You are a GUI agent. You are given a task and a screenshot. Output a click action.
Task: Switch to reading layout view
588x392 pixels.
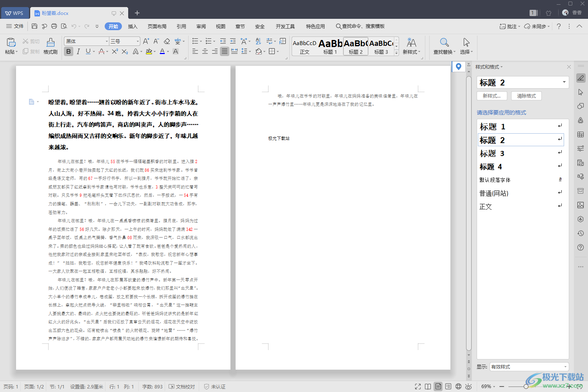428,387
